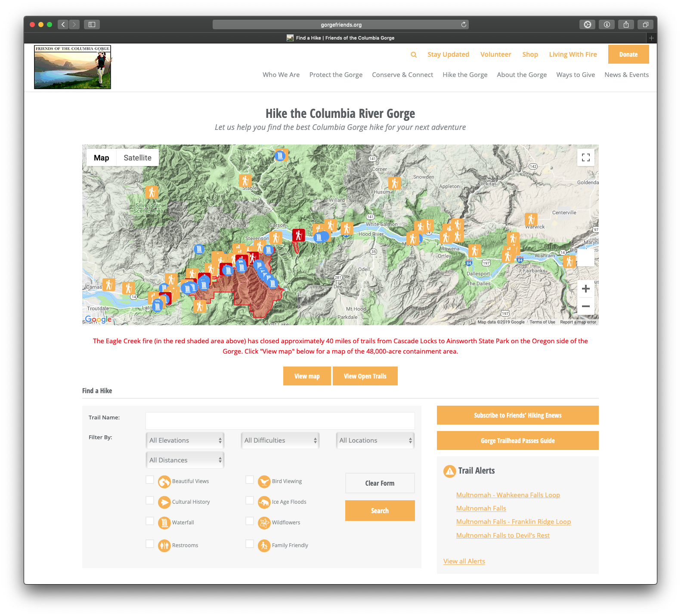The height and width of the screenshot is (616, 681).
Task: Check the Restrooms checkbox
Action: (150, 544)
